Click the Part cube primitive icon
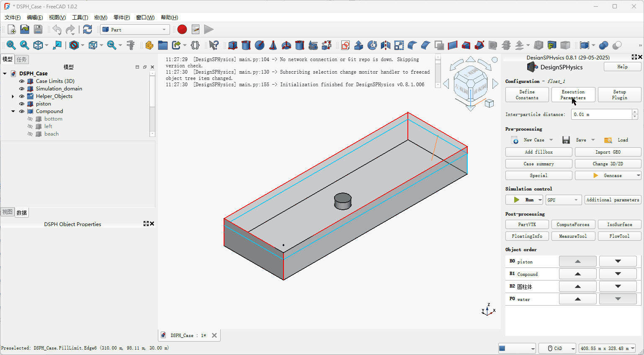This screenshot has height=355, width=644. [x=233, y=45]
